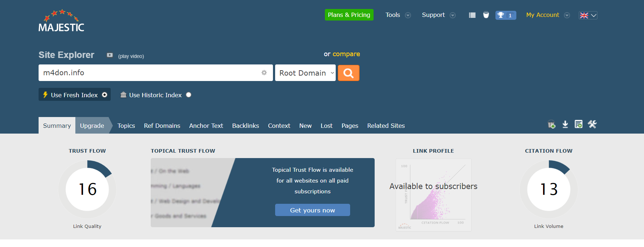Play the Site Explorer video icon
This screenshot has height=247, width=644.
point(110,55)
